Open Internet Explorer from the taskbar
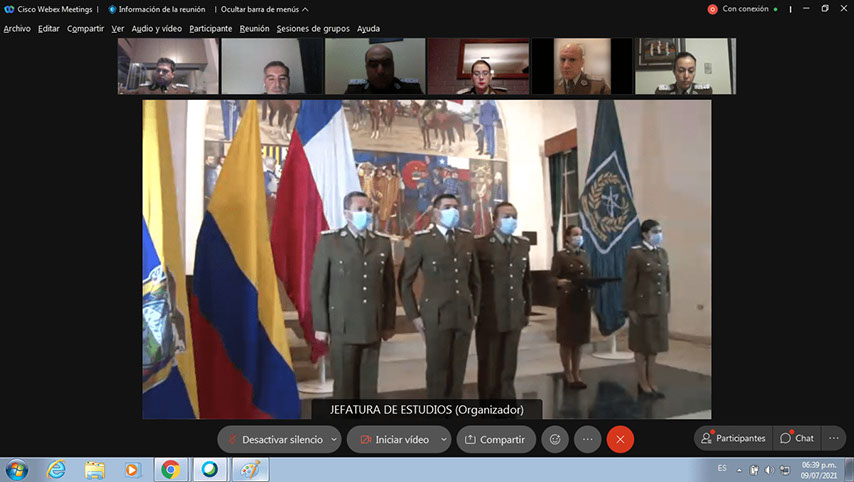This screenshot has width=854, height=482. pyautogui.click(x=56, y=469)
